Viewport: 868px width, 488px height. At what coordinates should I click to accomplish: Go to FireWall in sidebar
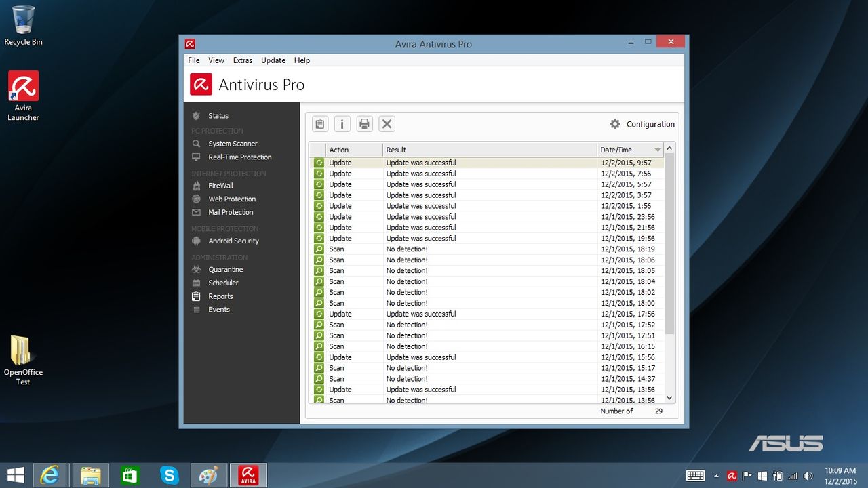[x=220, y=186]
